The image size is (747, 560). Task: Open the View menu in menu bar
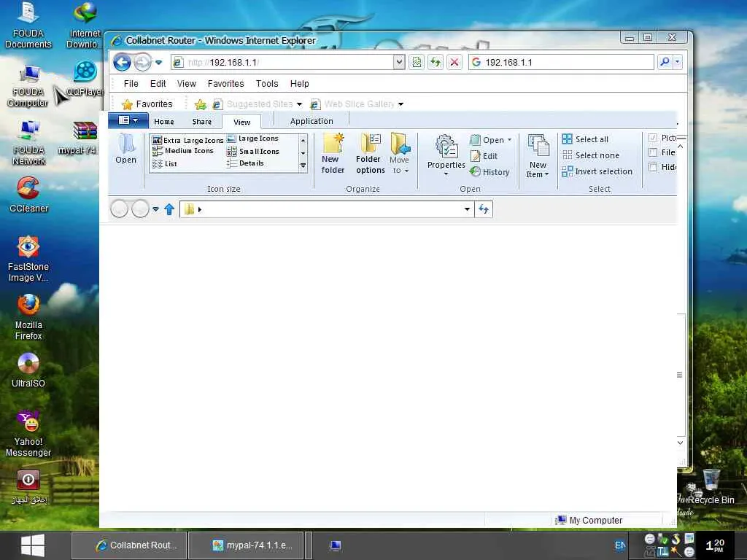[x=187, y=83]
